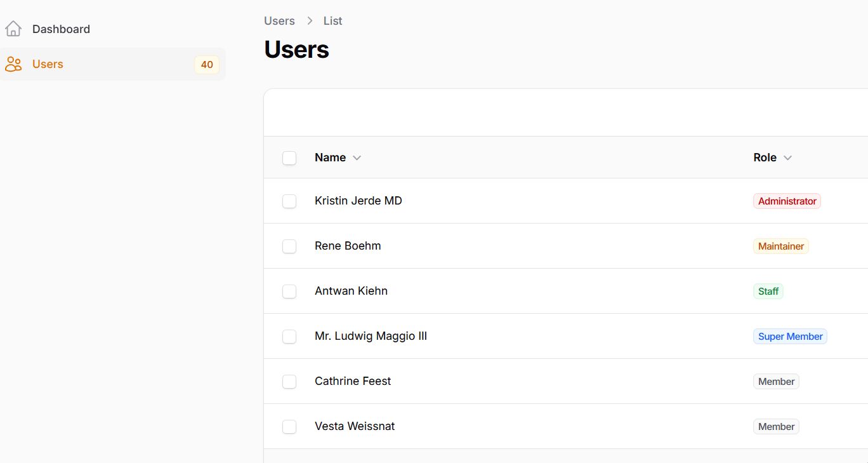This screenshot has height=463, width=868.
Task: Click the Users people icon in sidebar
Action: pyautogui.click(x=13, y=64)
